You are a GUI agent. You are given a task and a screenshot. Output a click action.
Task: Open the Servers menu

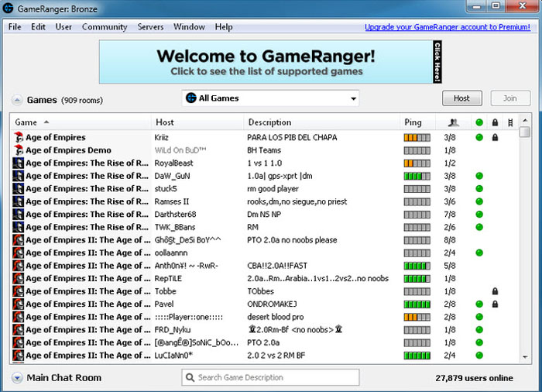[150, 27]
